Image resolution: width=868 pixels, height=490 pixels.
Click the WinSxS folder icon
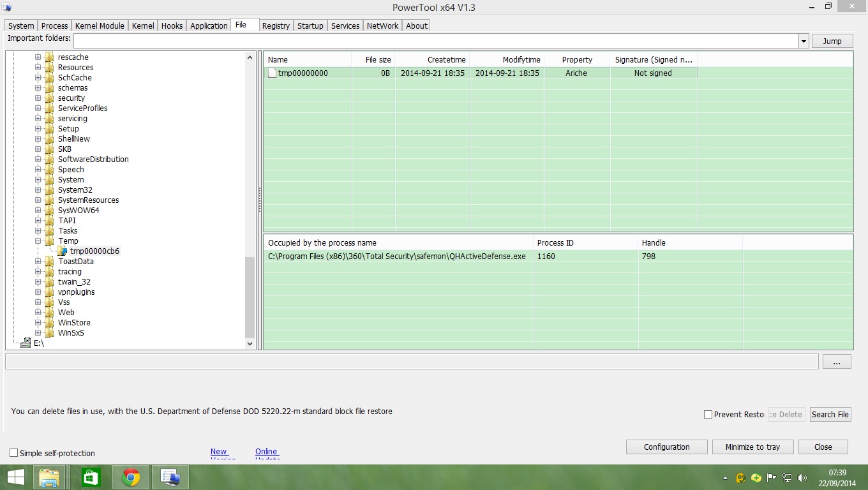[x=50, y=333]
